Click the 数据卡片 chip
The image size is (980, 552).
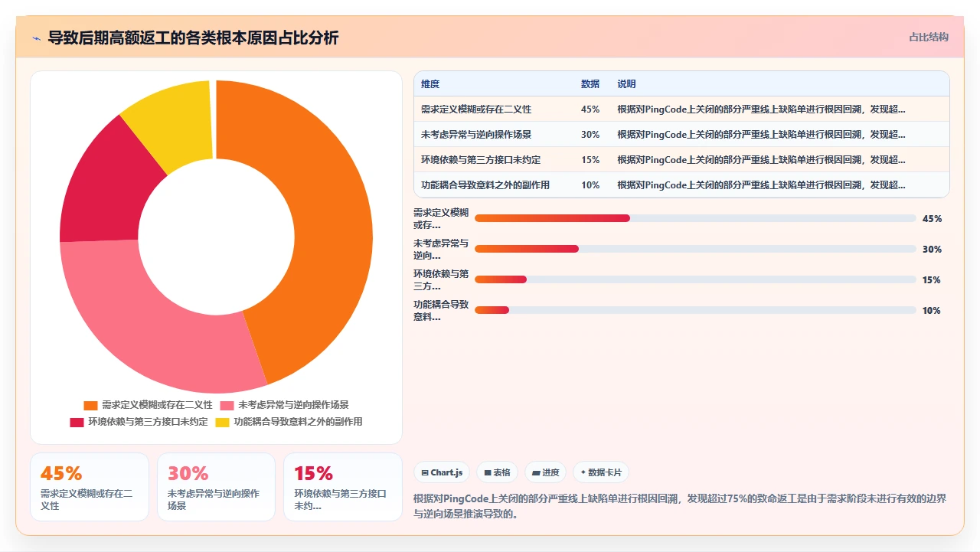[601, 472]
